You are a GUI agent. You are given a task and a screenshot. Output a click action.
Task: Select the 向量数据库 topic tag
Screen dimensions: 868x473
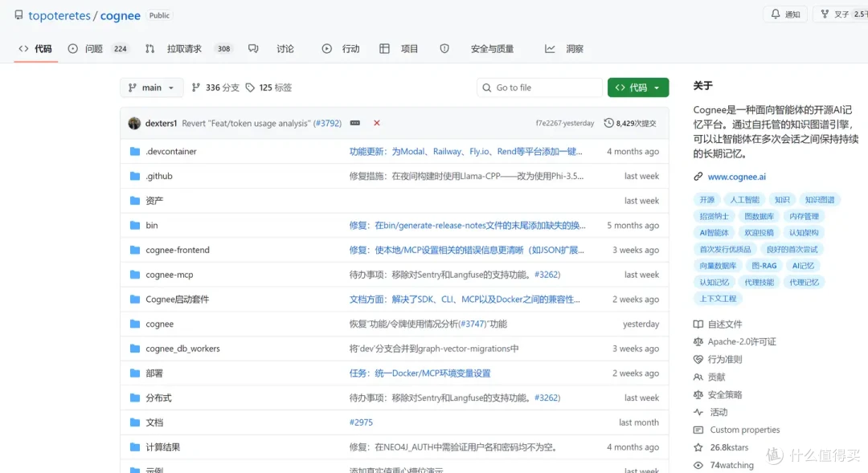718,266
